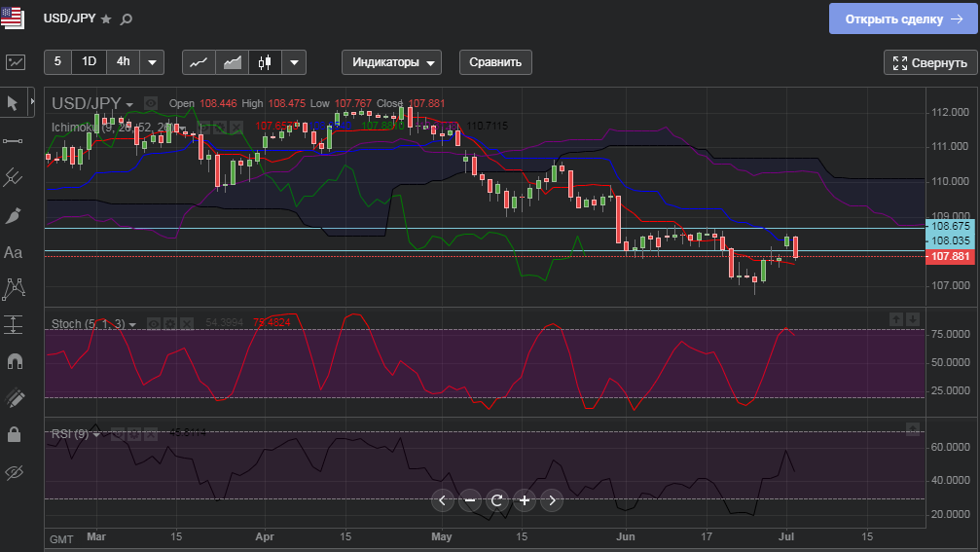
Task: Choose the pattern drawing tool
Action: point(13,288)
